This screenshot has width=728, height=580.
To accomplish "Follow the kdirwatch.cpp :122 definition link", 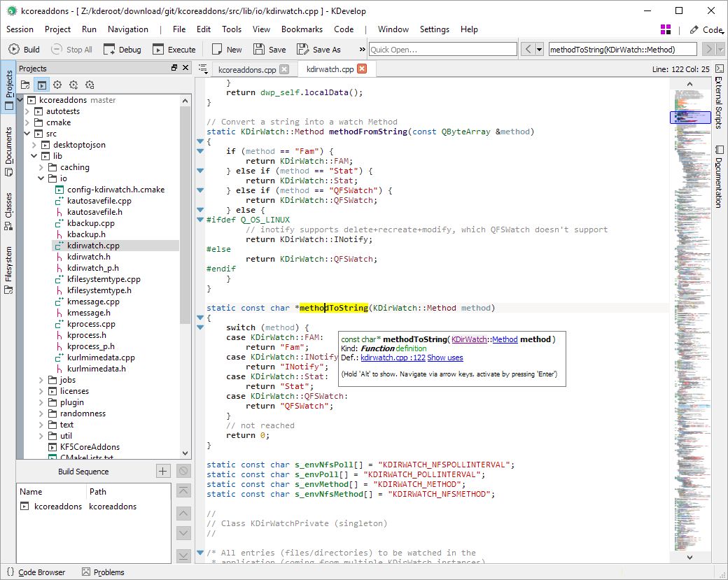I will [393, 358].
